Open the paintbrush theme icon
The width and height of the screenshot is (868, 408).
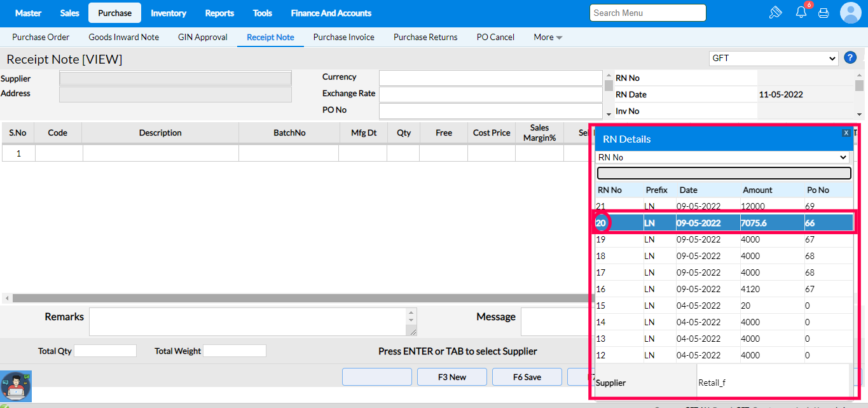(x=775, y=13)
